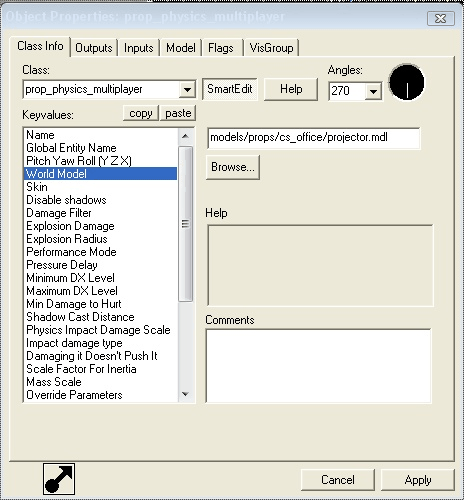Screen dimensions: 464x500
Task: Click the Cancel button
Action: point(338,480)
